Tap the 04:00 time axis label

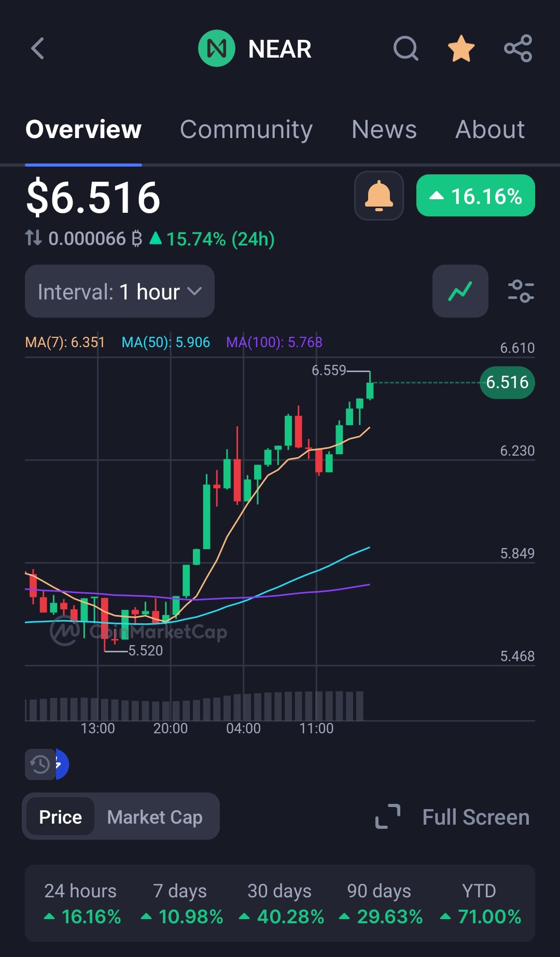click(x=244, y=728)
